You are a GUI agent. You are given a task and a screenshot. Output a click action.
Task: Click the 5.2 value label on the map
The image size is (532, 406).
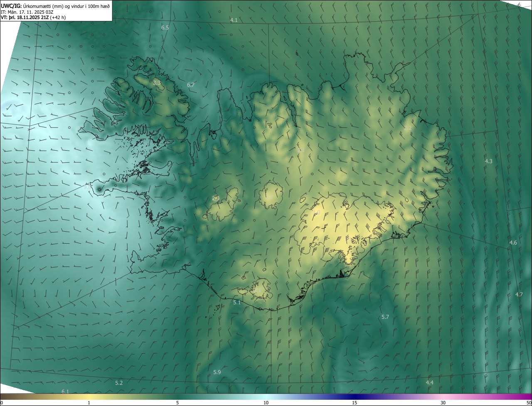click(119, 382)
